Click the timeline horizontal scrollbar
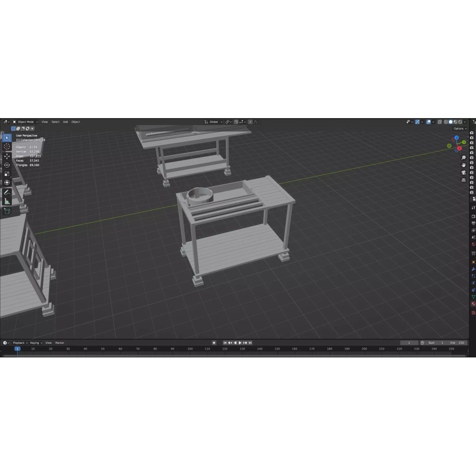Image resolution: width=476 pixels, height=476 pixels. pos(234,356)
